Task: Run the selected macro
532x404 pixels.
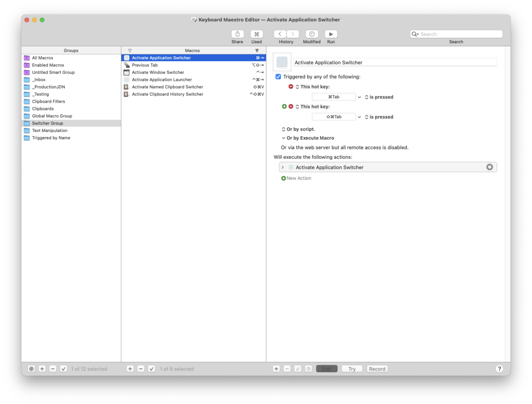Action: click(331, 34)
